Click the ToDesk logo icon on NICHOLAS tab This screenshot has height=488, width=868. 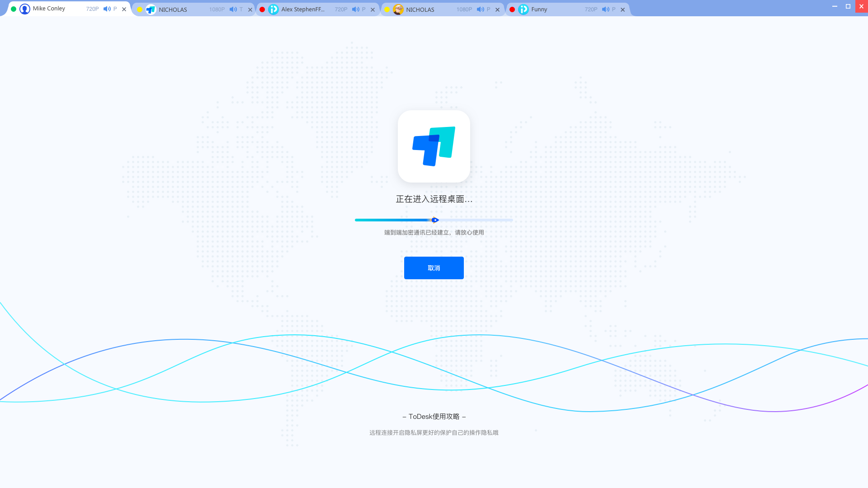tap(151, 9)
